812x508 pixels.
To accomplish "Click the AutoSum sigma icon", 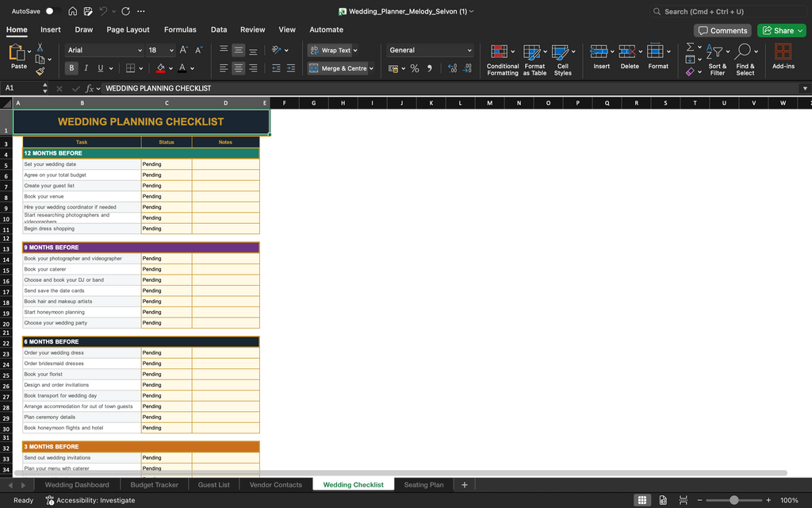I will [x=690, y=47].
